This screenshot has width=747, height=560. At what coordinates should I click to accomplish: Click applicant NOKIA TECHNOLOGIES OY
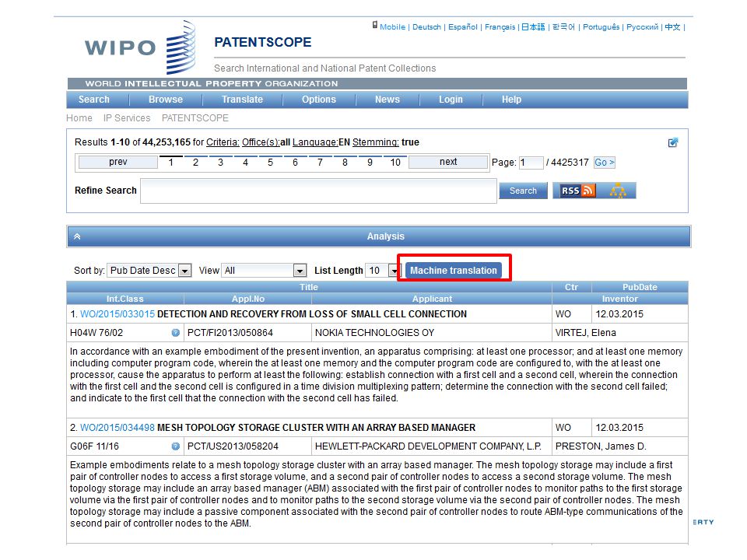[374, 333]
